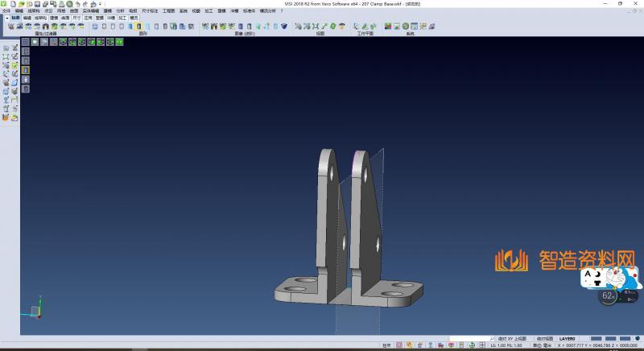The width and height of the screenshot is (644, 351).
Task: Click the Undo arrow in the title bar
Action: coord(78,4)
